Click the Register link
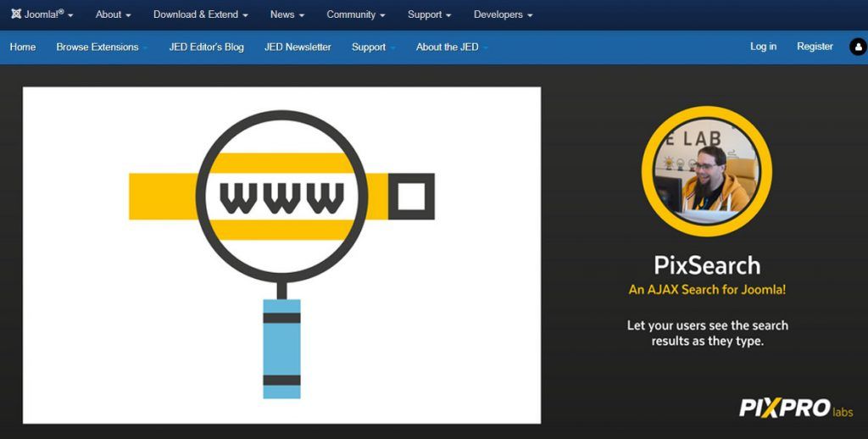This screenshot has width=868, height=439. pyautogui.click(x=815, y=47)
